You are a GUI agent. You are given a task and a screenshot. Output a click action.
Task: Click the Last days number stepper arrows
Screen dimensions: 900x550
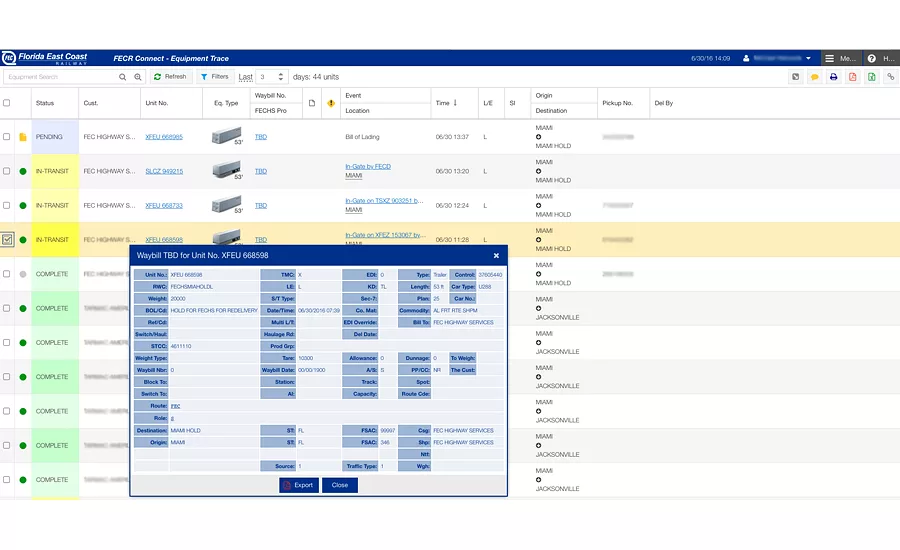pyautogui.click(x=280, y=77)
